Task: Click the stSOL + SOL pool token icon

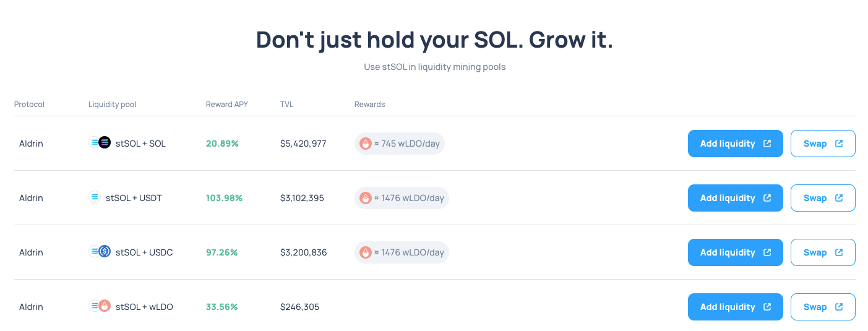Action: pyautogui.click(x=100, y=143)
